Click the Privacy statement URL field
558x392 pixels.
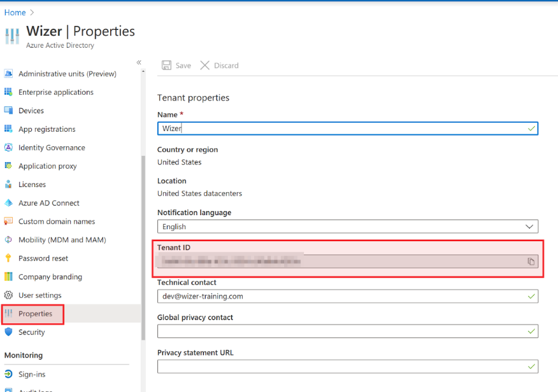[x=348, y=367]
